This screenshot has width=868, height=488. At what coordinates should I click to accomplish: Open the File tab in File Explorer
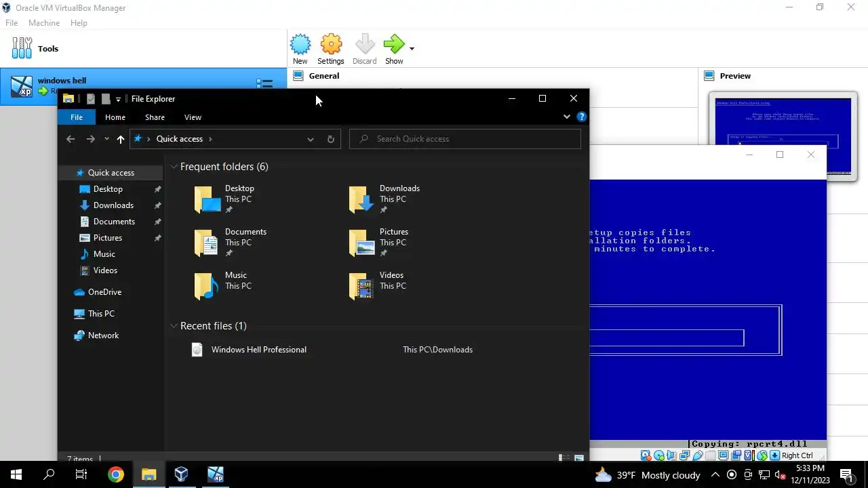click(x=77, y=117)
